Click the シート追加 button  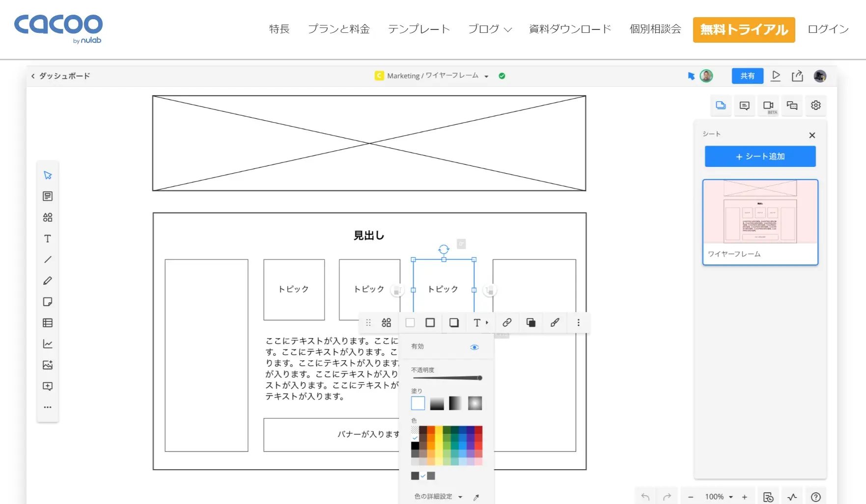tap(760, 157)
